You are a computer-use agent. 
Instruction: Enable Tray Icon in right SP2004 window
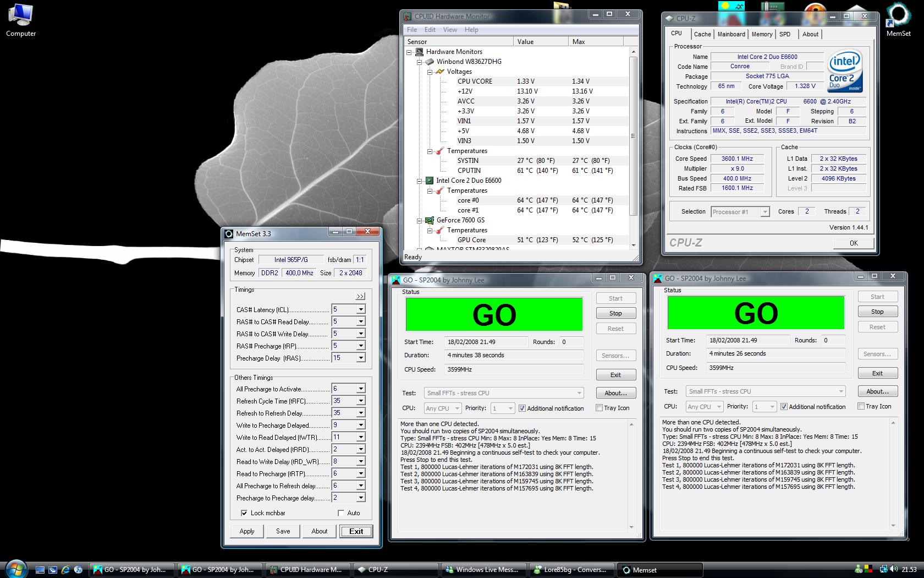861,406
